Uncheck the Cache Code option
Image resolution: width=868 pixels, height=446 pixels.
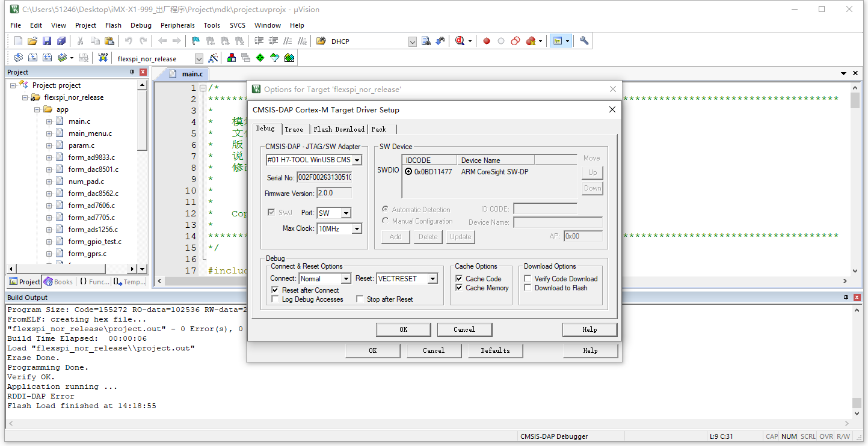click(x=479, y=279)
